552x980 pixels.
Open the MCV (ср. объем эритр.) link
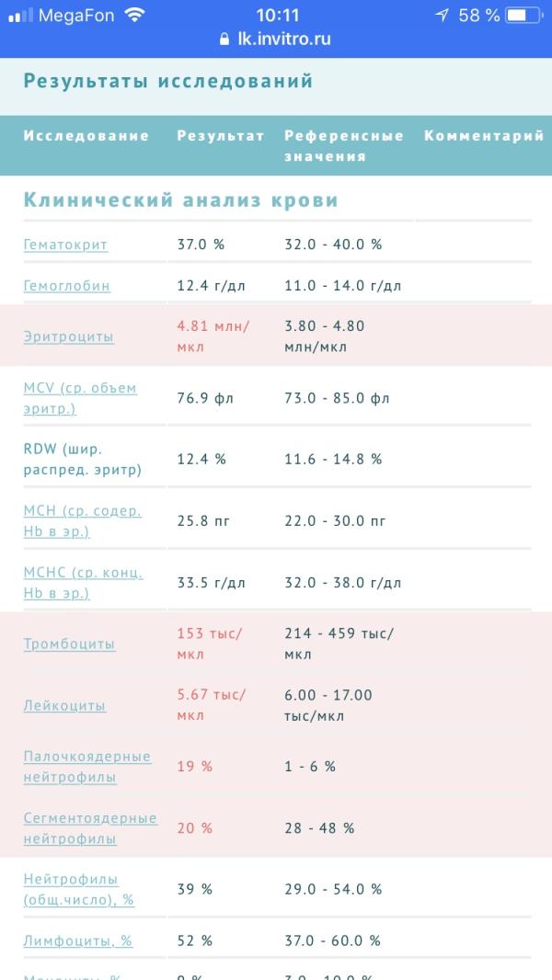pyautogui.click(x=80, y=398)
